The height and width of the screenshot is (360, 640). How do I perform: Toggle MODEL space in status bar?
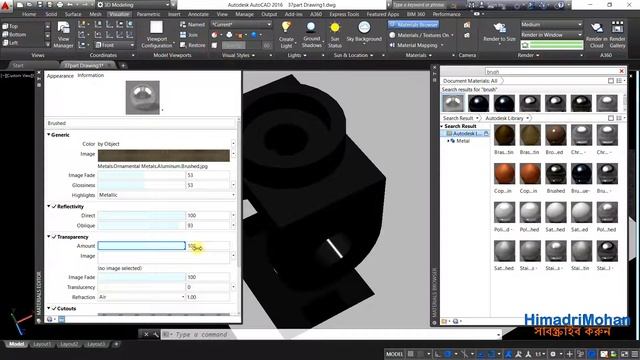[394, 354]
